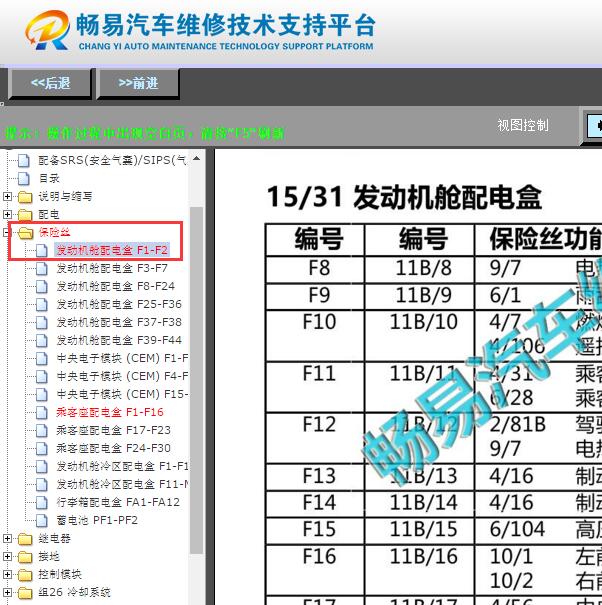Click document icon beside 发动机舱冷区配电盒 F11-
This screenshot has width=602, height=605.
tap(42, 485)
